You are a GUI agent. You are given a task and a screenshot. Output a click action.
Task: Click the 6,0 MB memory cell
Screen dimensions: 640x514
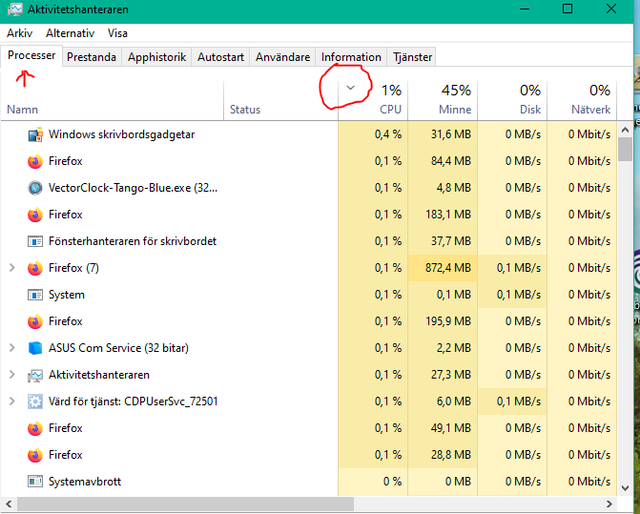click(442, 402)
